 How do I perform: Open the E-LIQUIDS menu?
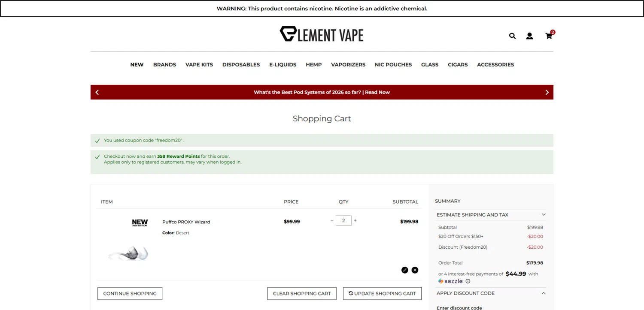coord(283,65)
